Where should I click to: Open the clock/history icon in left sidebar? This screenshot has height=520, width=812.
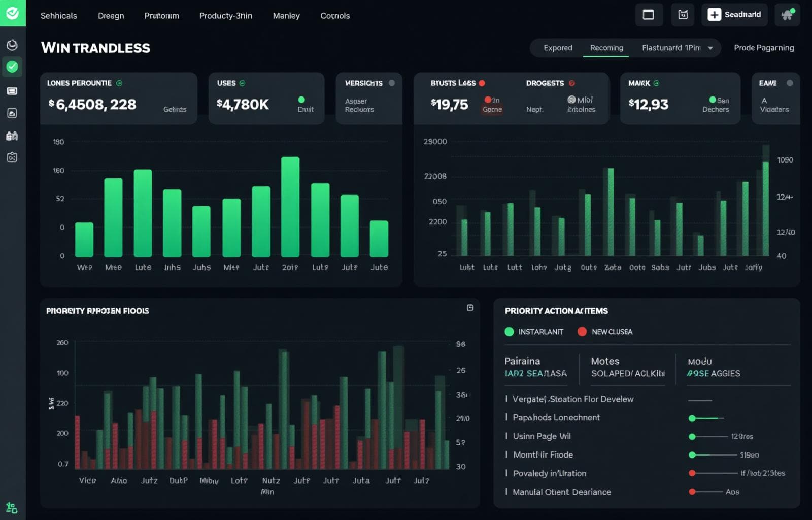coord(12,45)
